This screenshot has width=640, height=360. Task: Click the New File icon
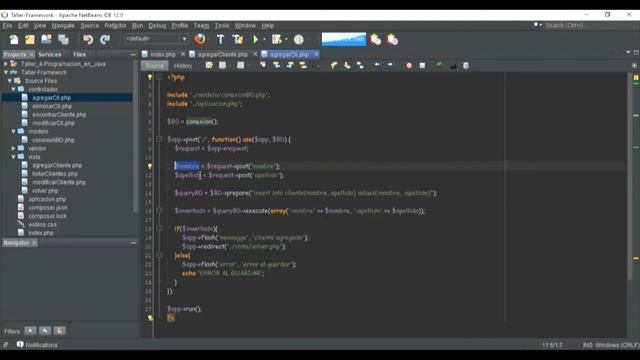[x=14, y=40]
